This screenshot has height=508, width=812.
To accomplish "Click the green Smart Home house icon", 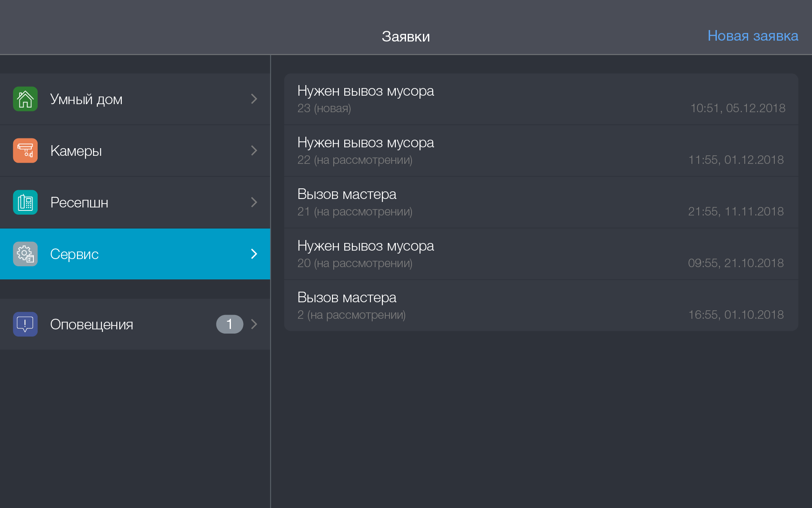I will pos(25,99).
